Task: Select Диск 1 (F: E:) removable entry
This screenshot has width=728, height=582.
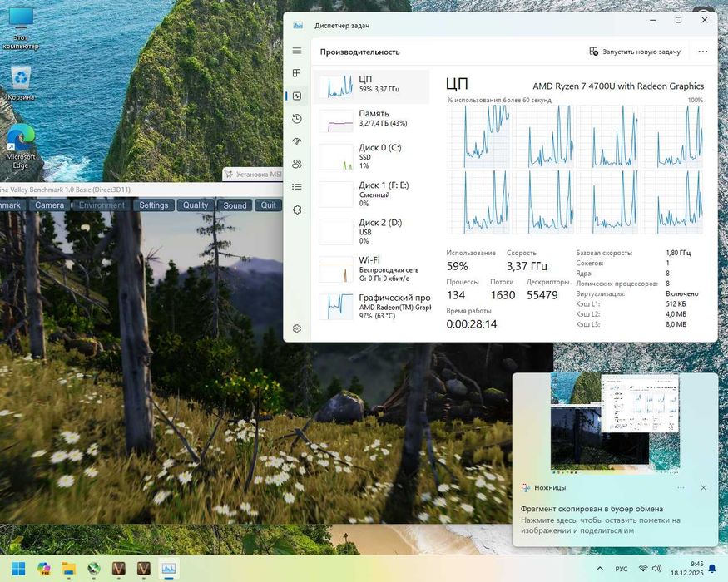Action: (372, 194)
